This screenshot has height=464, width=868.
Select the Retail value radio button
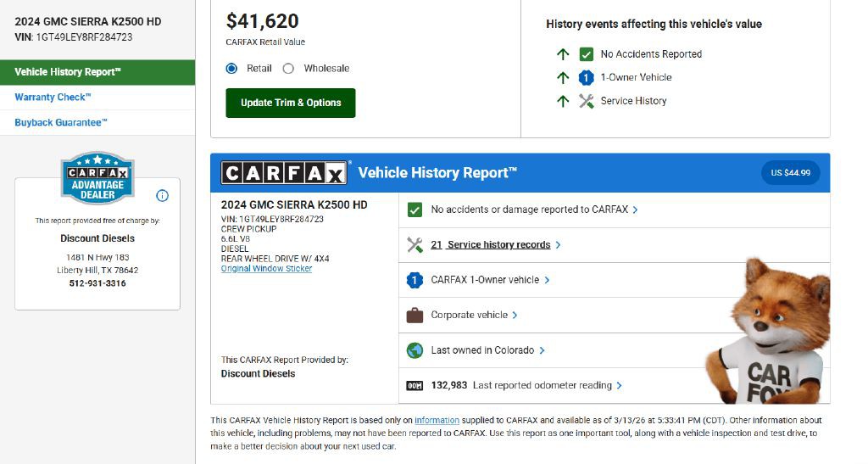coord(232,69)
